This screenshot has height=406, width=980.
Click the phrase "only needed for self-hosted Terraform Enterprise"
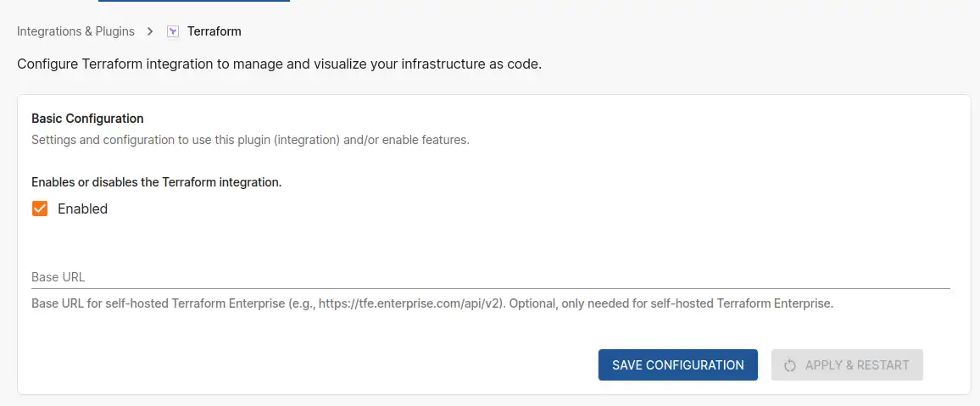click(697, 304)
